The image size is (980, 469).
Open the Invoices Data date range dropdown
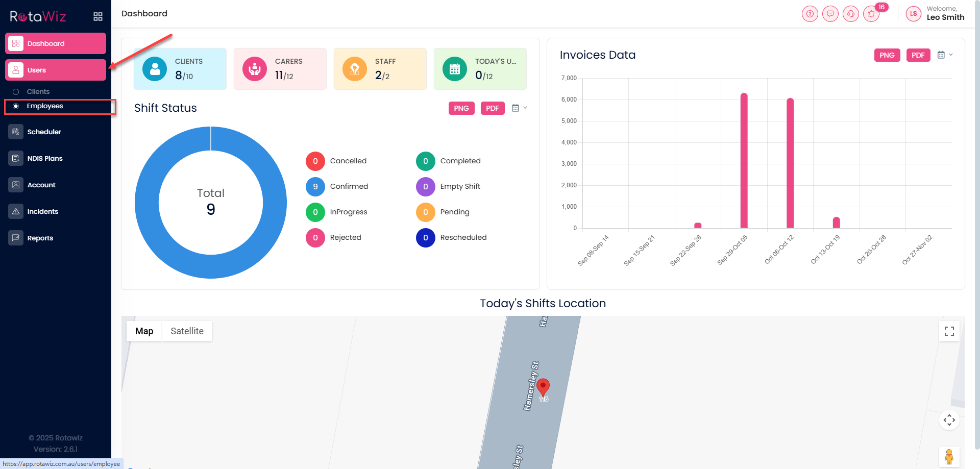coord(945,55)
